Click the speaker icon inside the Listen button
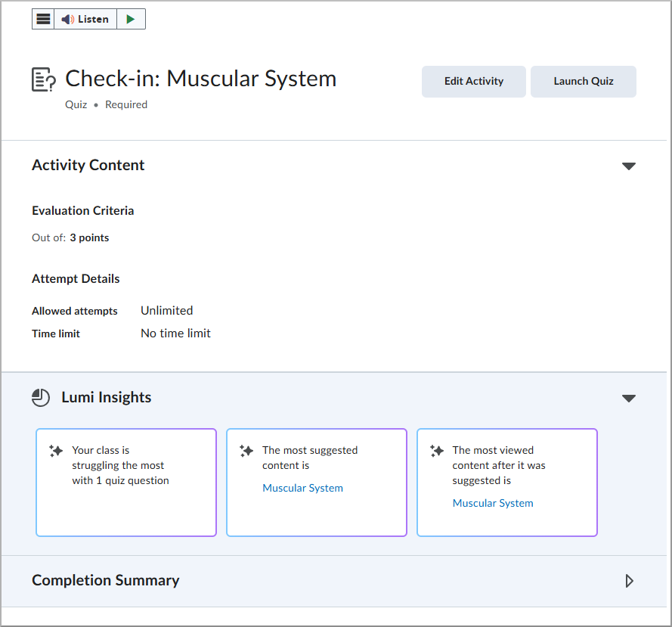 coord(67,18)
